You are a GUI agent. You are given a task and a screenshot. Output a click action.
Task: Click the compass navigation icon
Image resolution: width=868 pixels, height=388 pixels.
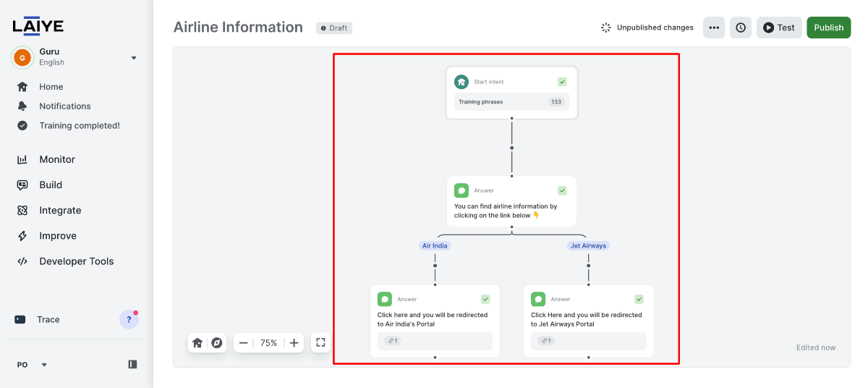pyautogui.click(x=216, y=343)
